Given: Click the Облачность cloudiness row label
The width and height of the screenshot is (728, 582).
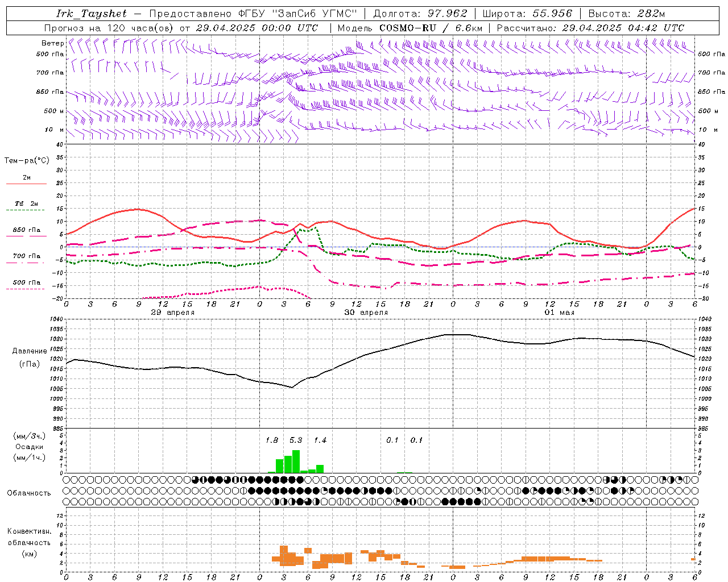Looking at the screenshot, I should (x=29, y=493).
